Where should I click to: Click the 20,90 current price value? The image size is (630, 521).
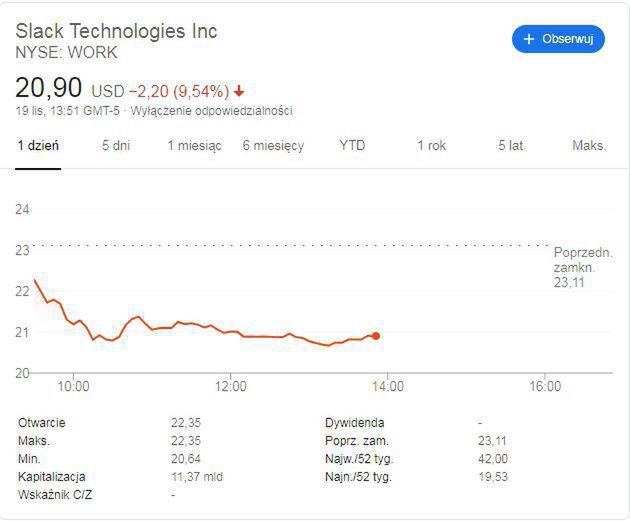(49, 87)
